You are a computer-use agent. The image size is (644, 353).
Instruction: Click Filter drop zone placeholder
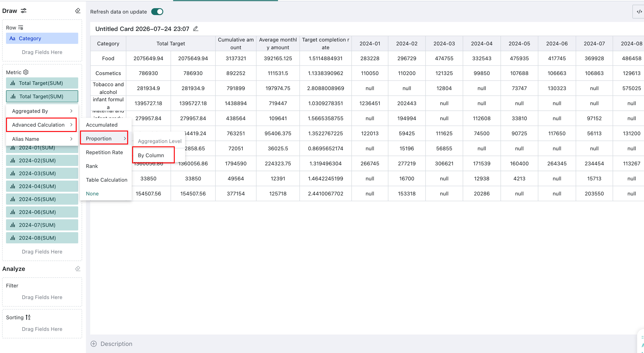(42, 297)
